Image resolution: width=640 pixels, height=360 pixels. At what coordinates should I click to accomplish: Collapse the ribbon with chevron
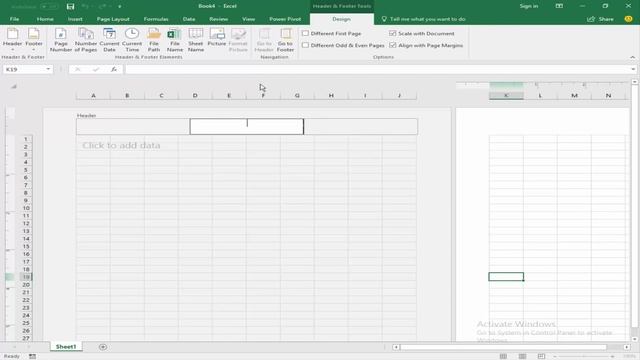click(633, 57)
